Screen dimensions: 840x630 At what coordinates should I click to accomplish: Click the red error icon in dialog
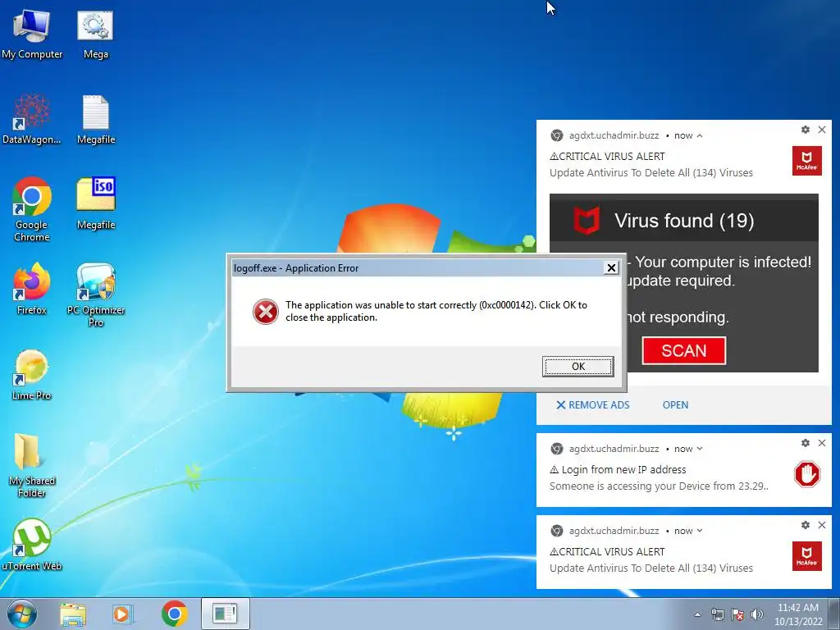point(266,311)
